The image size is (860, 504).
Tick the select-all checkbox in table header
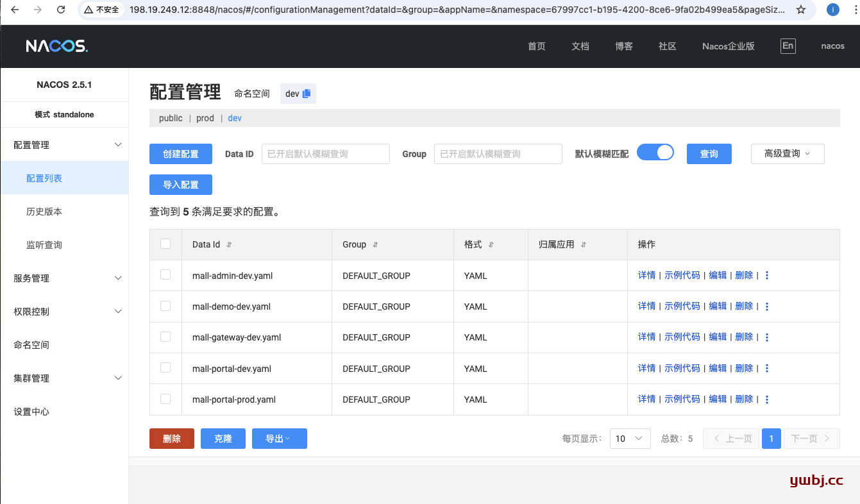click(165, 244)
